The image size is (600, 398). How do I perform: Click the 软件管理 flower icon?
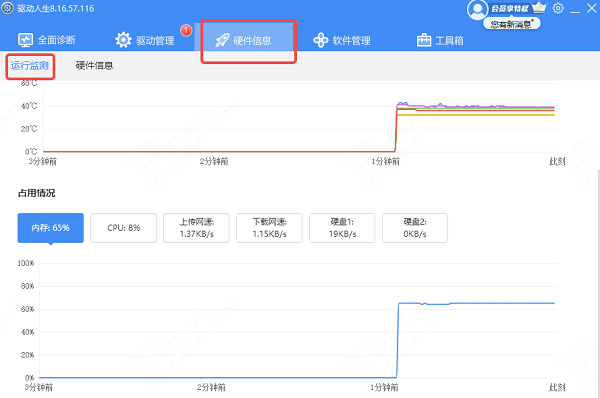(x=320, y=40)
